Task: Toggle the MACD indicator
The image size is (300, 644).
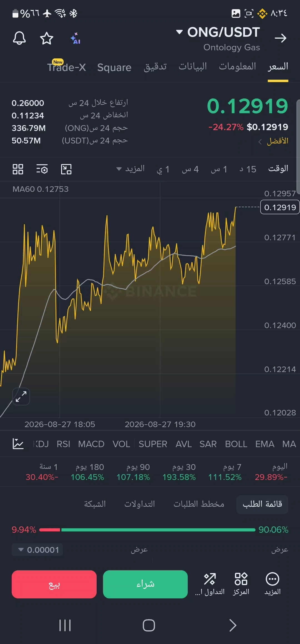Action: pos(91,444)
